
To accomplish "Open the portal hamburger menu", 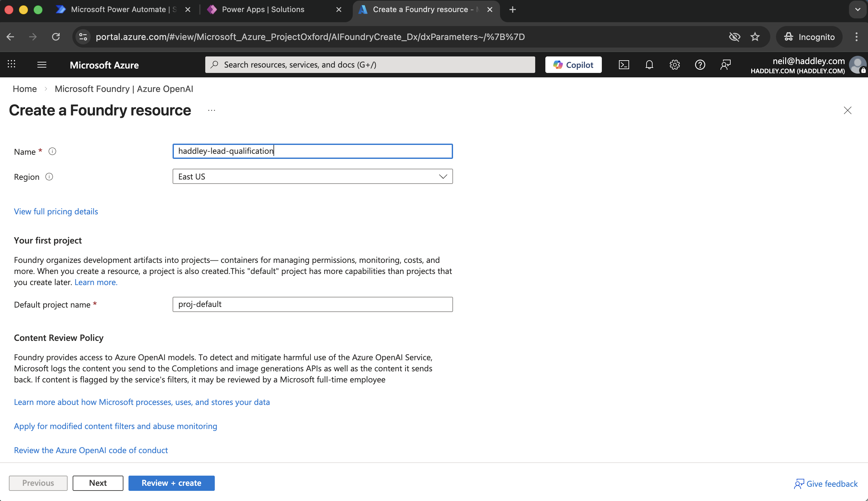I will pyautogui.click(x=42, y=64).
